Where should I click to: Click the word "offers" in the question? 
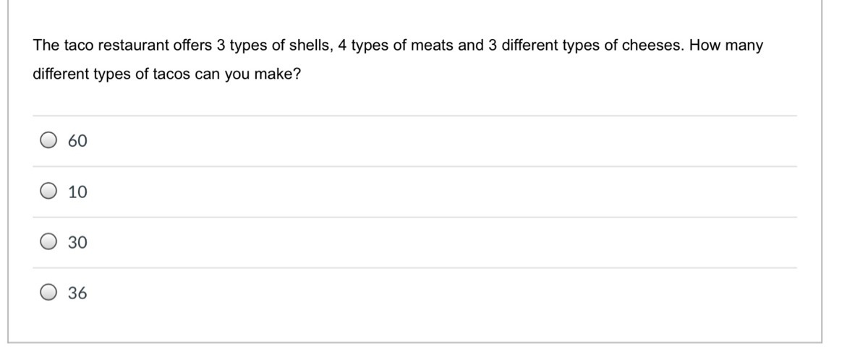click(192, 46)
